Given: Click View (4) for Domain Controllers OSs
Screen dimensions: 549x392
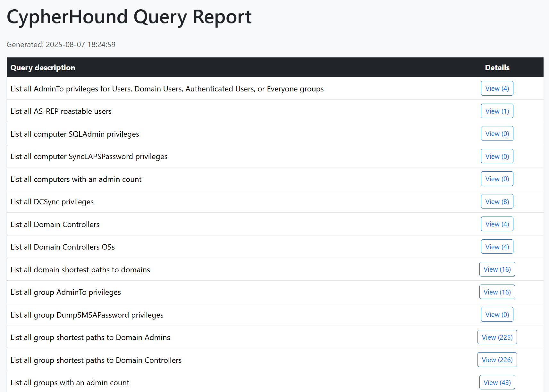Looking at the screenshot, I should pos(497,247).
